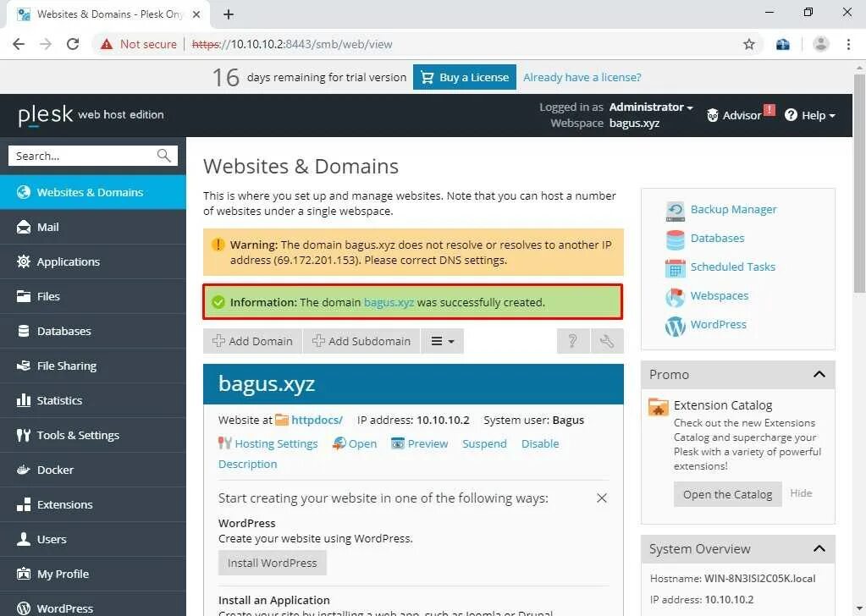Open the Backup Manager link
The image size is (866, 616).
tap(733, 209)
